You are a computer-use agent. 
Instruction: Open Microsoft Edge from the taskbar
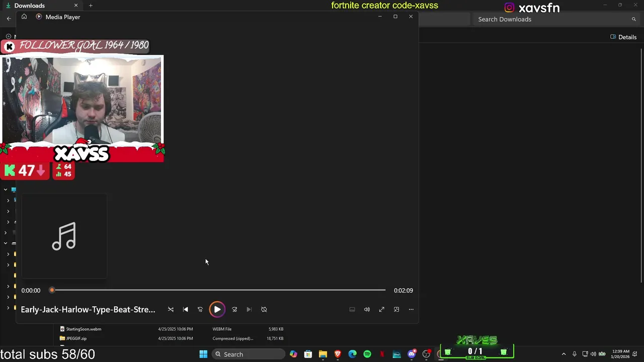[352, 354]
